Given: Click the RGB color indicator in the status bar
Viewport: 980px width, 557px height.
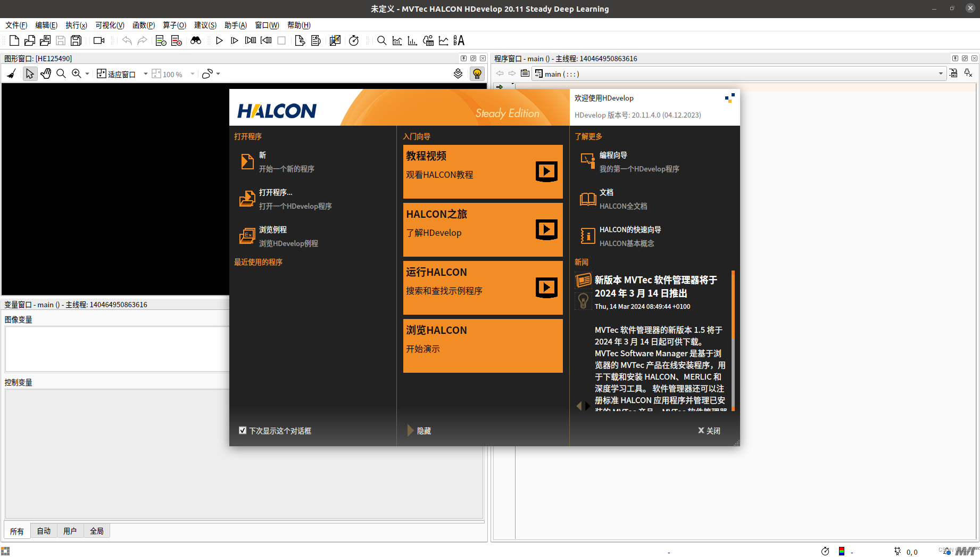Looking at the screenshot, I should coord(842,551).
